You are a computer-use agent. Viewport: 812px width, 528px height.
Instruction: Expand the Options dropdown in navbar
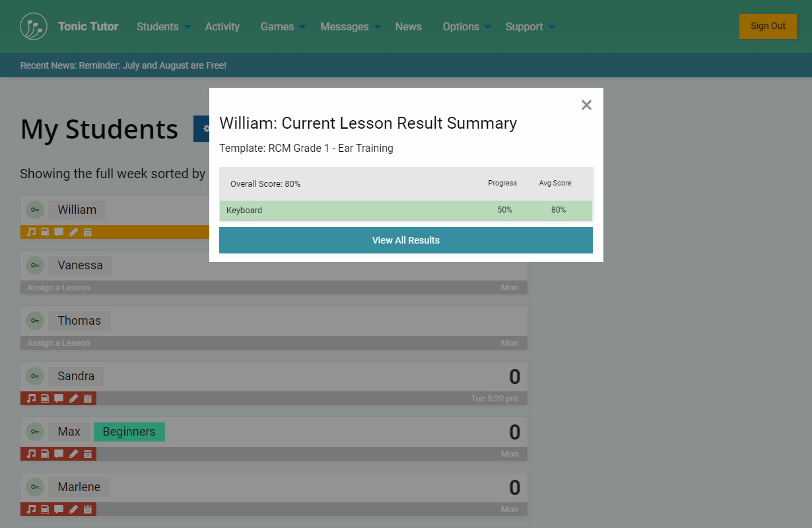pyautogui.click(x=467, y=26)
